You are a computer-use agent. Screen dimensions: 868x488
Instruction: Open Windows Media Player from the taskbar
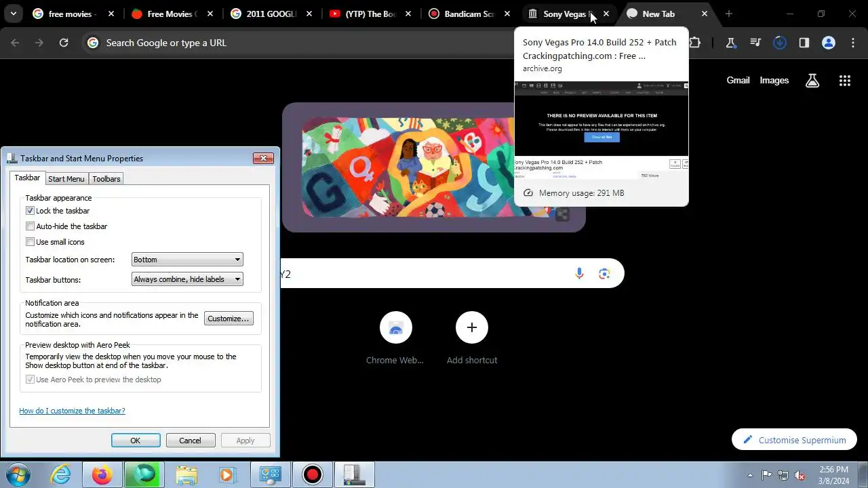226,474
